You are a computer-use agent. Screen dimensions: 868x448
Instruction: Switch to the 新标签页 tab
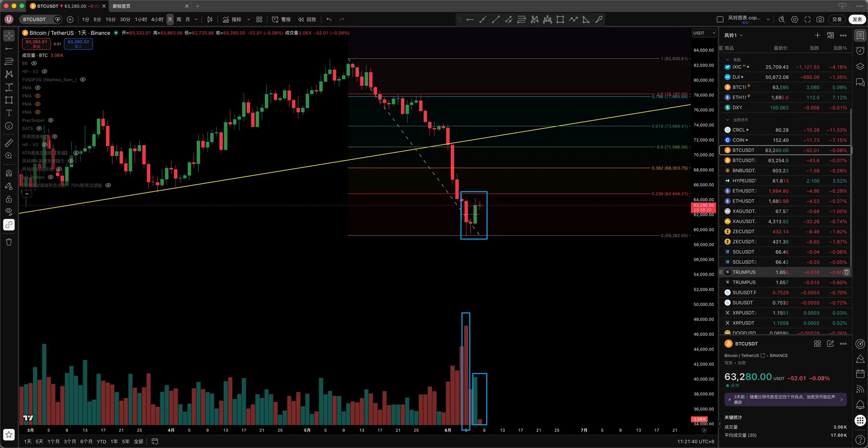121,6
